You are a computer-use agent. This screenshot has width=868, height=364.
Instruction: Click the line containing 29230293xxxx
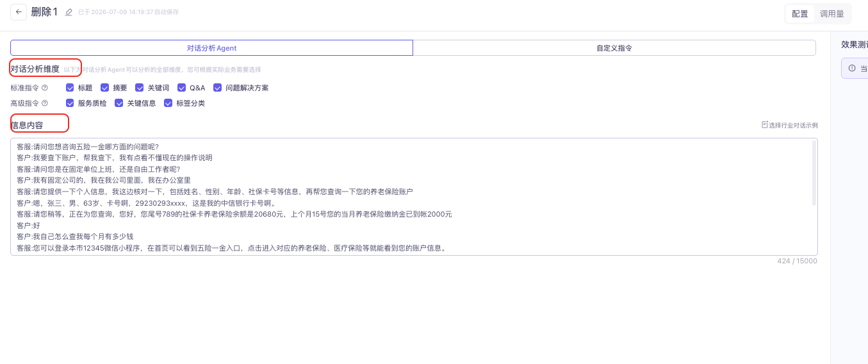pos(146,203)
